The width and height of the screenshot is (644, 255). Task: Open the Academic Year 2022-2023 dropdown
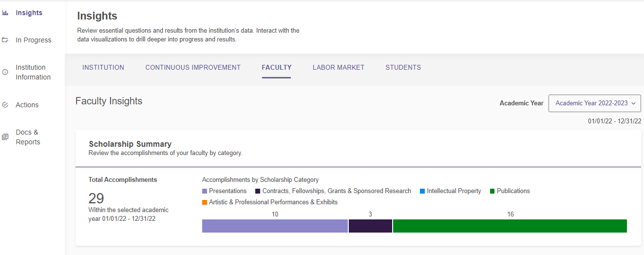coord(595,103)
